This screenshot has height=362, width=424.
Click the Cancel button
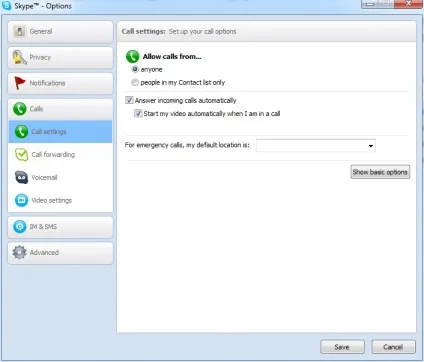coord(393,347)
